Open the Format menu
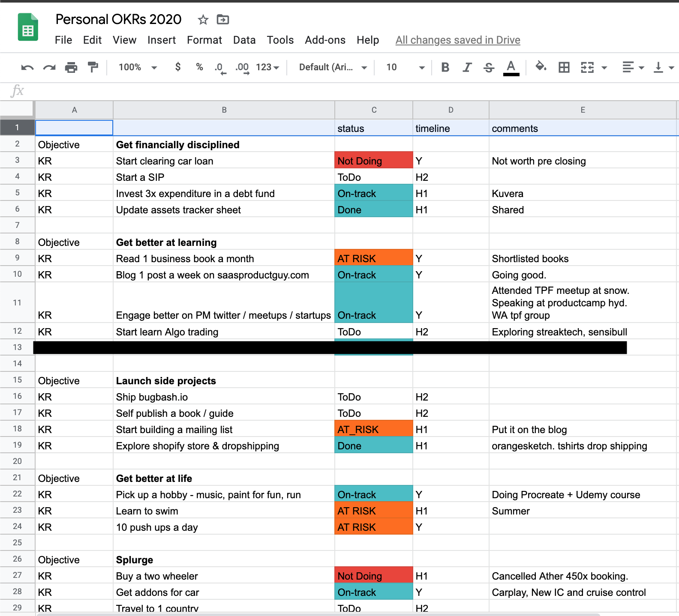This screenshot has height=616, width=679. tap(204, 40)
